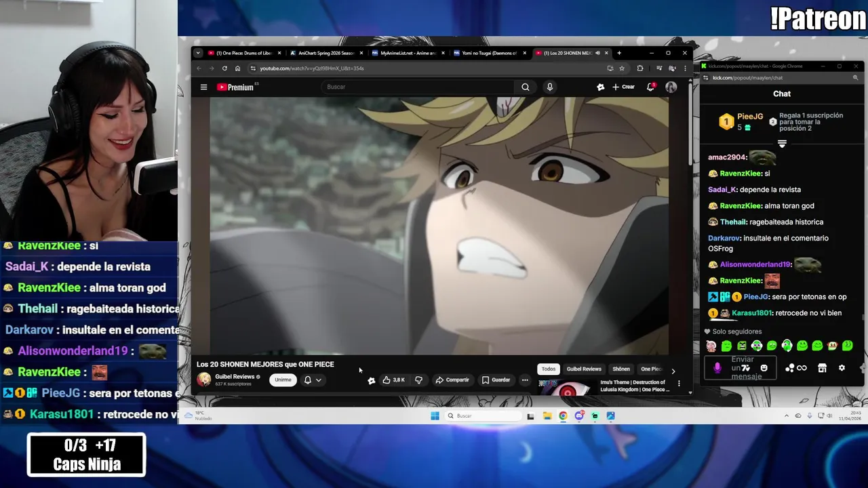The image size is (868, 488).
Task: Click the YouTube search magnifier button
Action: click(525, 87)
